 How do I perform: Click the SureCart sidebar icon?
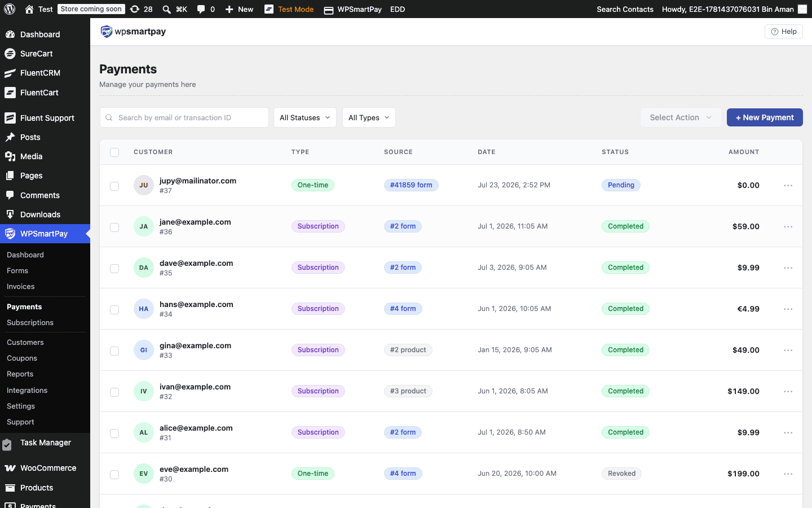tap(10, 54)
